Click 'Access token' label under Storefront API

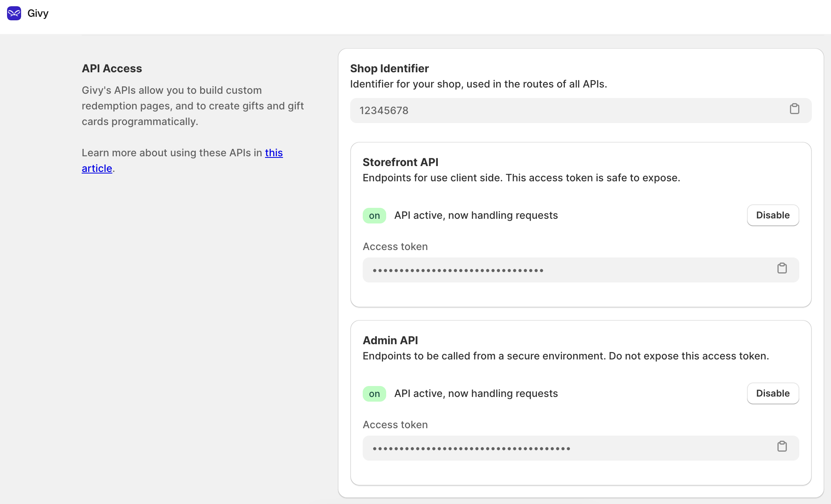click(x=395, y=247)
